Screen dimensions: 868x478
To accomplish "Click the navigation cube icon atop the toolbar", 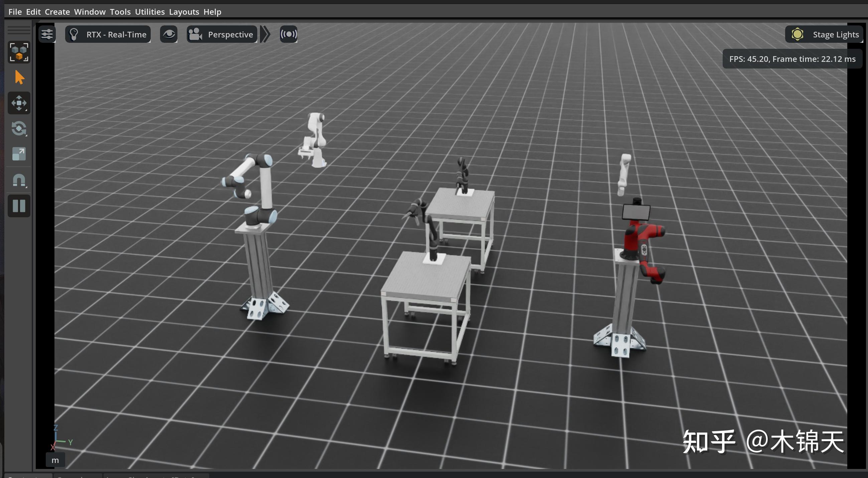I will point(19,52).
